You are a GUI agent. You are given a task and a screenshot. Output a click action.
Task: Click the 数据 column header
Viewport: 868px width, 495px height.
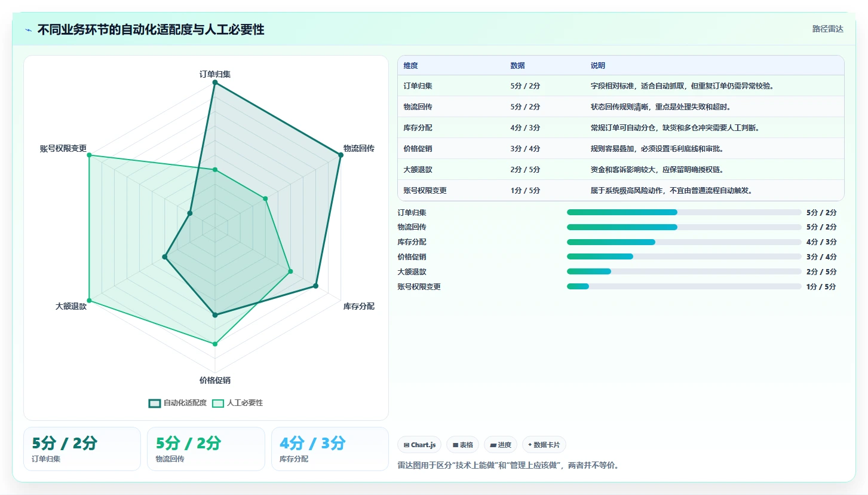coord(517,66)
